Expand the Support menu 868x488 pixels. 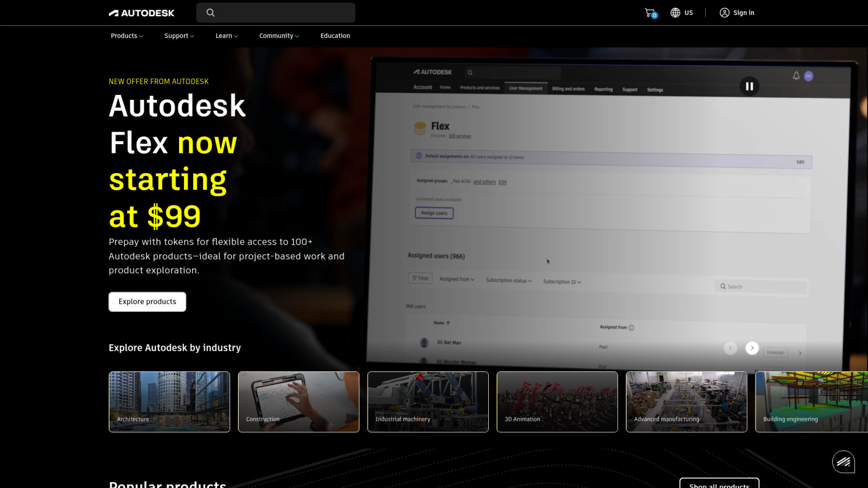(x=179, y=36)
